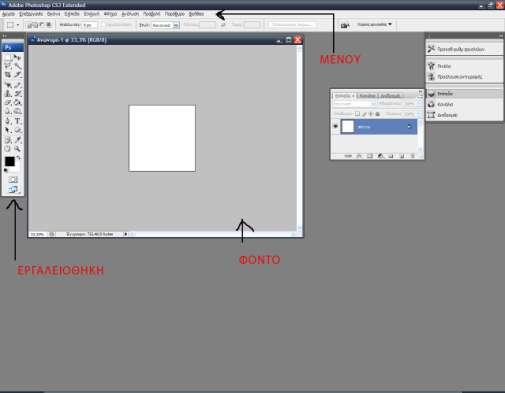Delete layer with trash icon
The height and width of the screenshot is (393, 505).
(x=413, y=156)
